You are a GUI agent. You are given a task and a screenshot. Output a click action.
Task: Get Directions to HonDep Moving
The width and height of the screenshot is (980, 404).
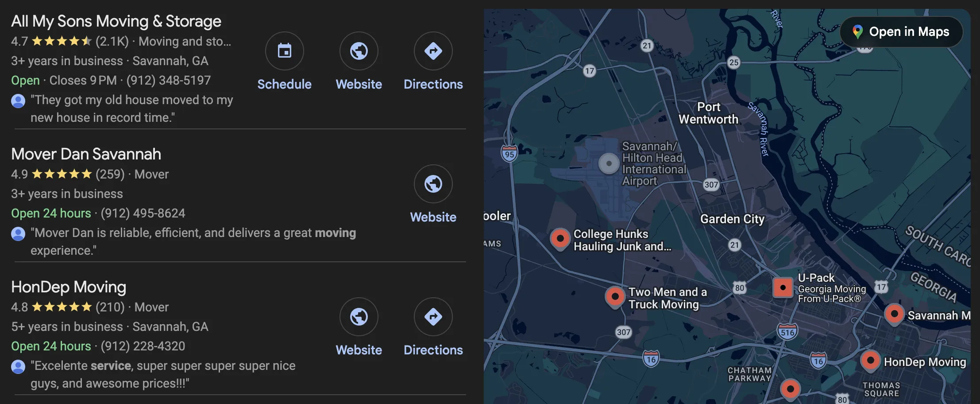pos(433,317)
